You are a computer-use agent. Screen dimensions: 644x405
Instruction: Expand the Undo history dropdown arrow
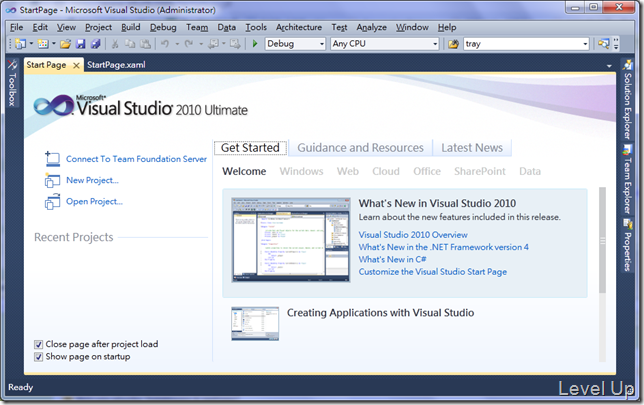pos(177,44)
